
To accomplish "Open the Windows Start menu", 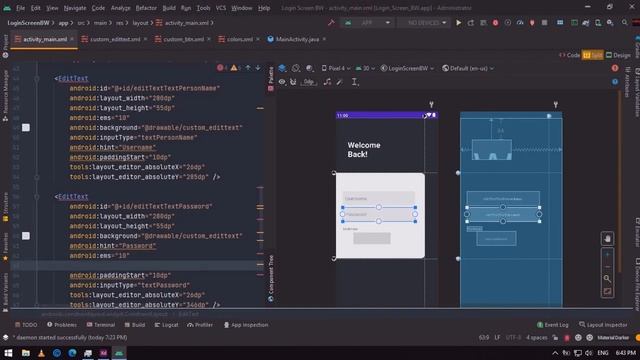I will pos(8,353).
